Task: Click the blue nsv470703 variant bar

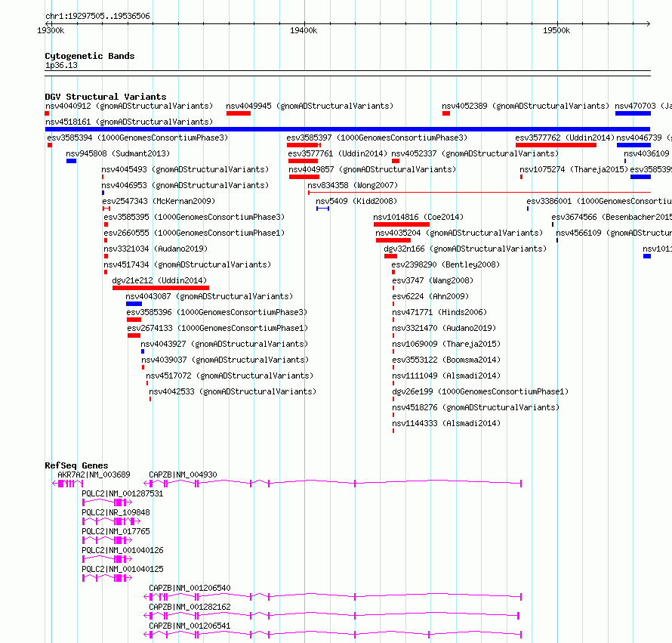Action: [633, 113]
